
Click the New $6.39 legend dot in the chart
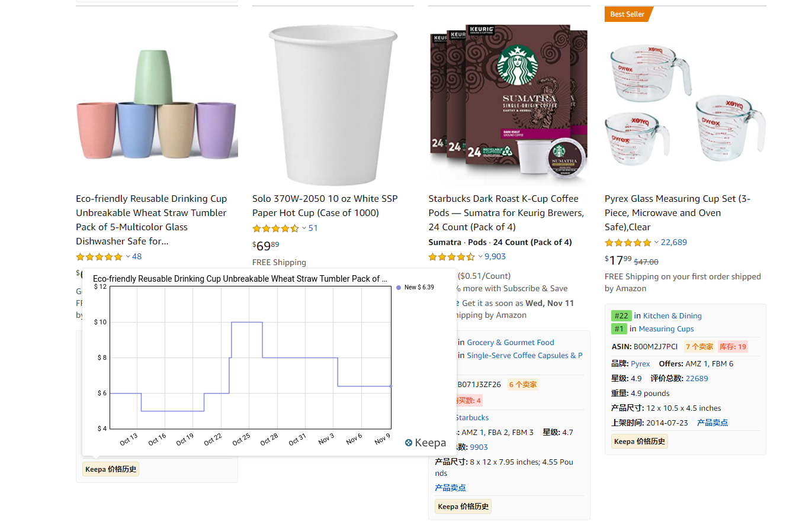[x=399, y=288]
